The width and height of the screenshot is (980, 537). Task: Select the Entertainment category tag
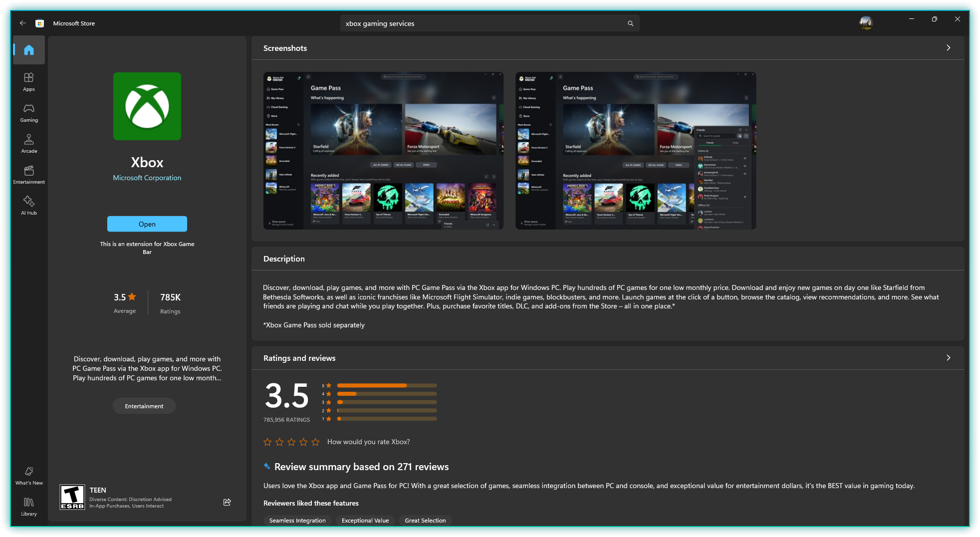coord(144,406)
